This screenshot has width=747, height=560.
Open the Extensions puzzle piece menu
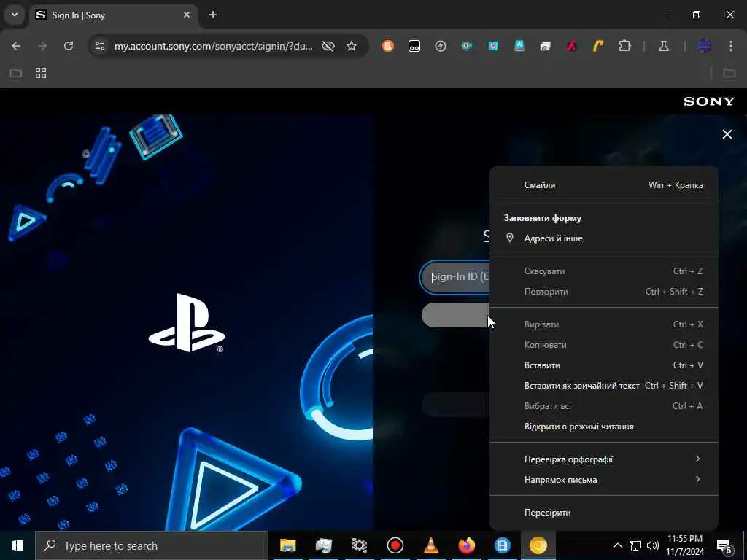[624, 46]
